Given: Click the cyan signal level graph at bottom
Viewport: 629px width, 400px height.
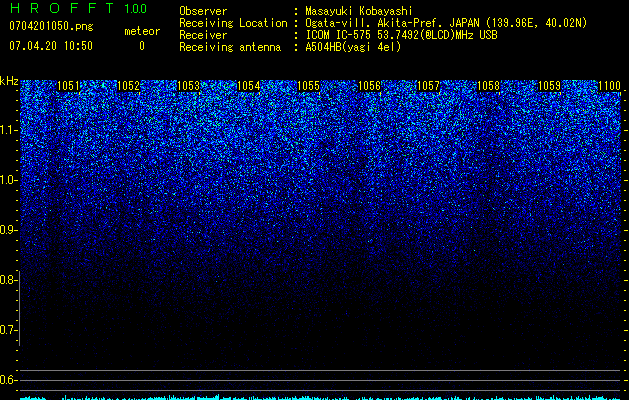Looking at the screenshot, I should (320, 397).
